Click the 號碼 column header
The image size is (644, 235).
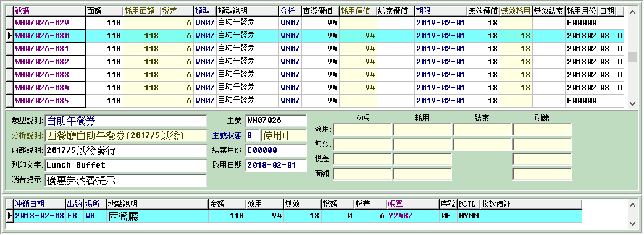point(49,11)
